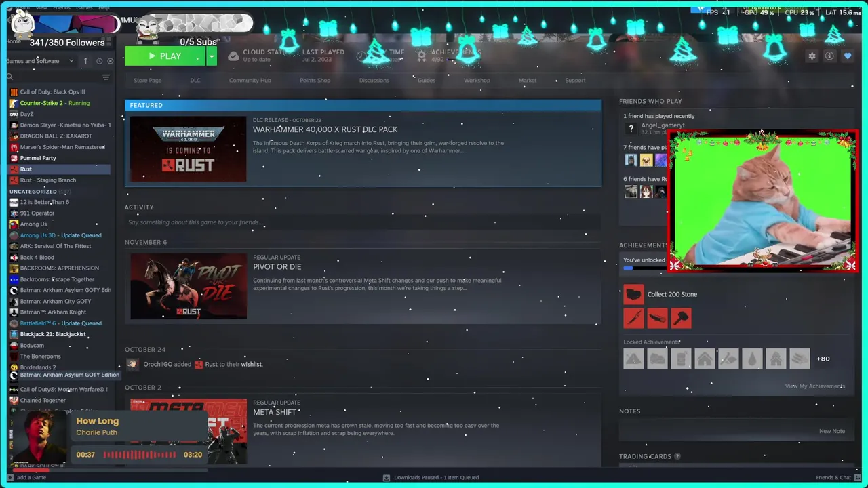Click the Among Us 3D game icon
868x488 pixels.
click(x=14, y=235)
